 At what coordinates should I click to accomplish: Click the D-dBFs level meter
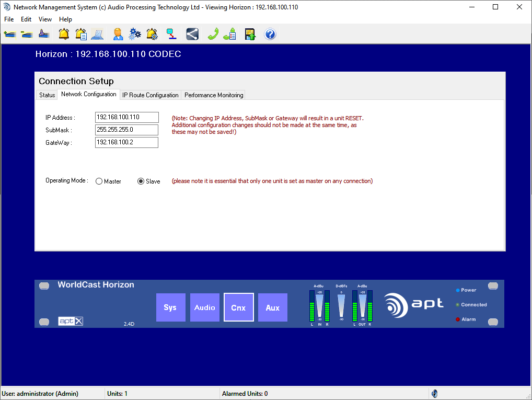point(341,303)
